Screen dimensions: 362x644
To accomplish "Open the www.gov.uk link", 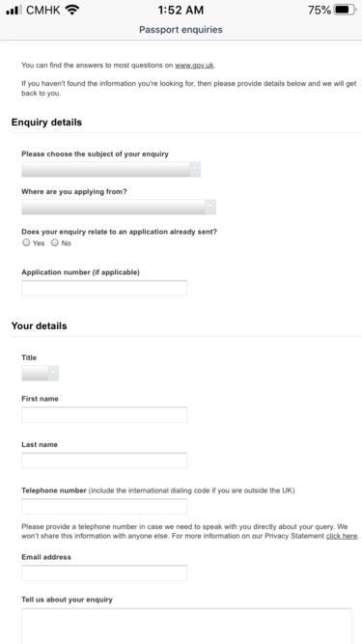I will click(194, 65).
